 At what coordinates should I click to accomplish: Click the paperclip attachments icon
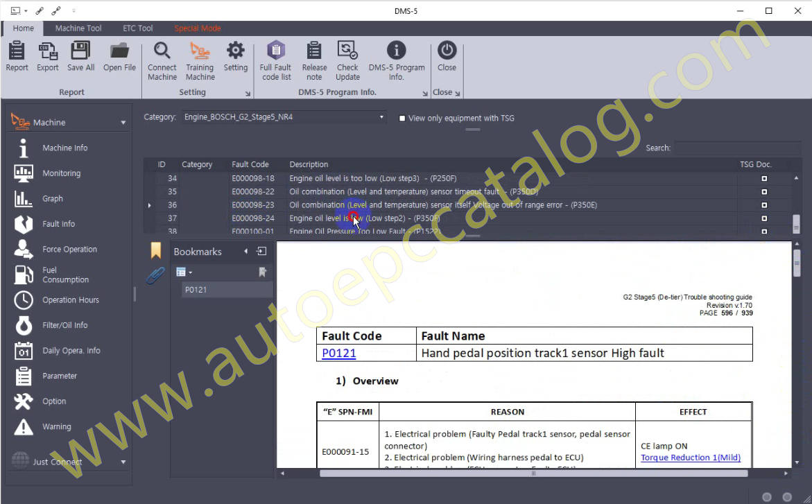pos(155,276)
